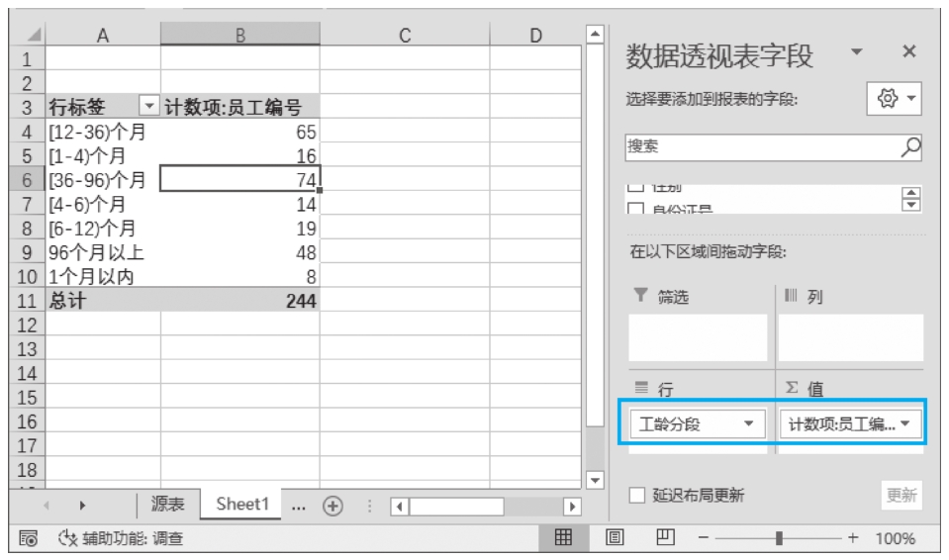The image size is (949, 560).
Task: Add a new sheet with plus icon
Action: click(x=332, y=506)
